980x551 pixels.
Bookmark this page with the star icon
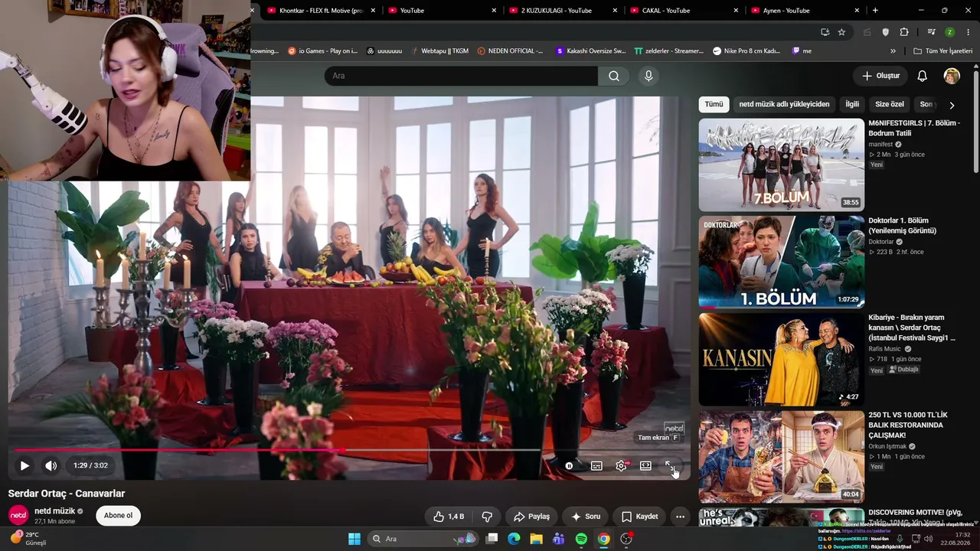841,32
